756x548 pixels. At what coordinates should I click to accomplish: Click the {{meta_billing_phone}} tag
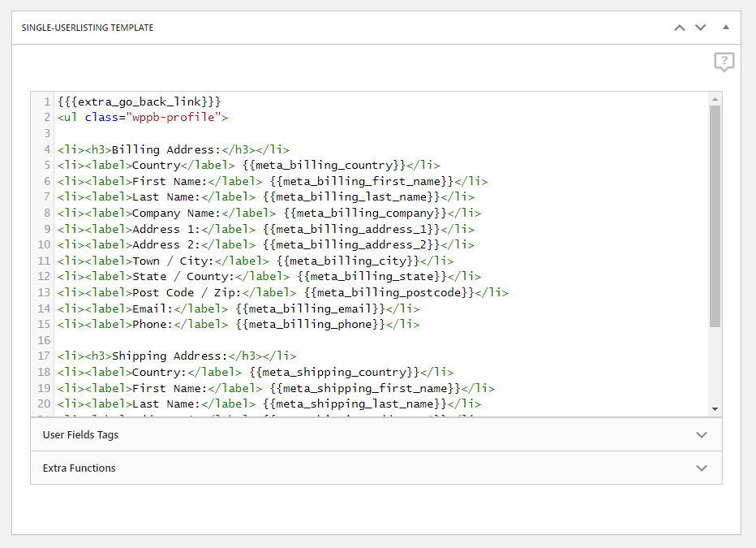point(311,324)
